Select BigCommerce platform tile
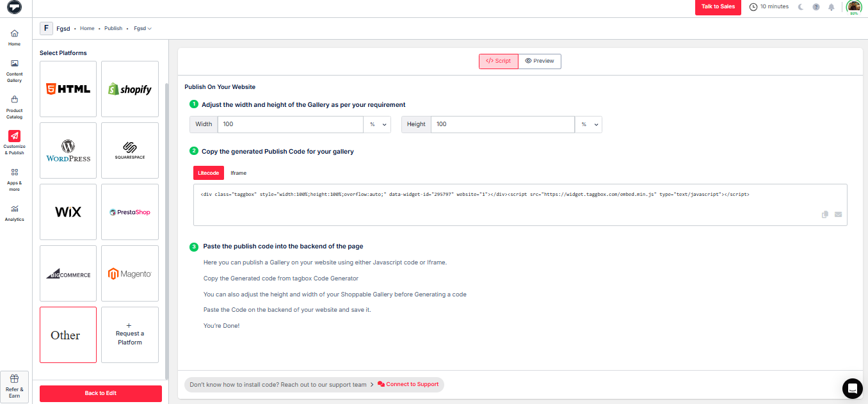Screen dimensions: 868x404 click(x=68, y=273)
